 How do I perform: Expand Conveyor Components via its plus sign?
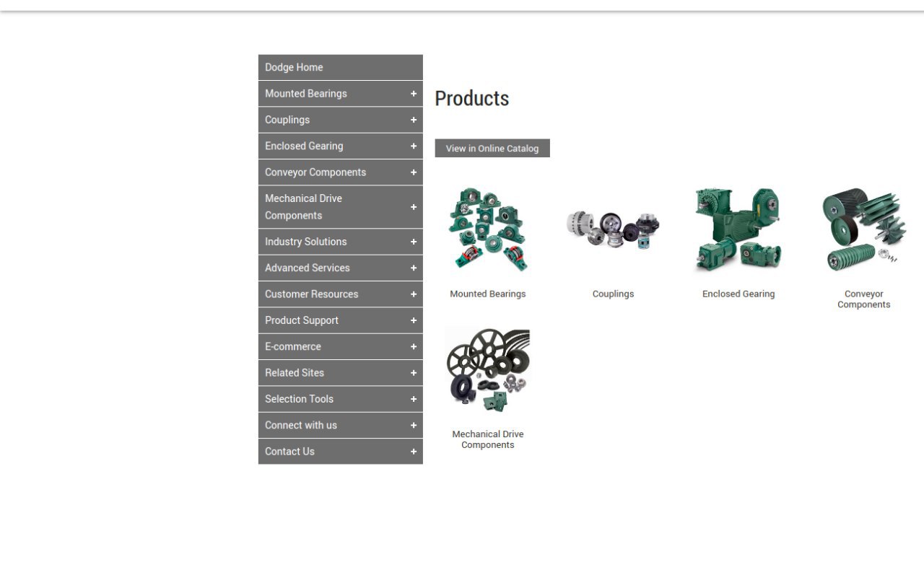click(x=414, y=172)
